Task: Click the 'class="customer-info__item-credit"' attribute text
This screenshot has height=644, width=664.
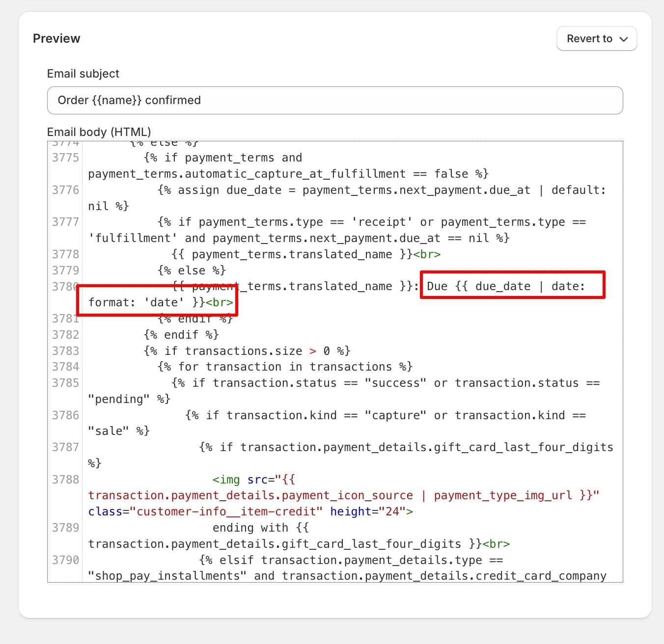Action: pyautogui.click(x=205, y=511)
